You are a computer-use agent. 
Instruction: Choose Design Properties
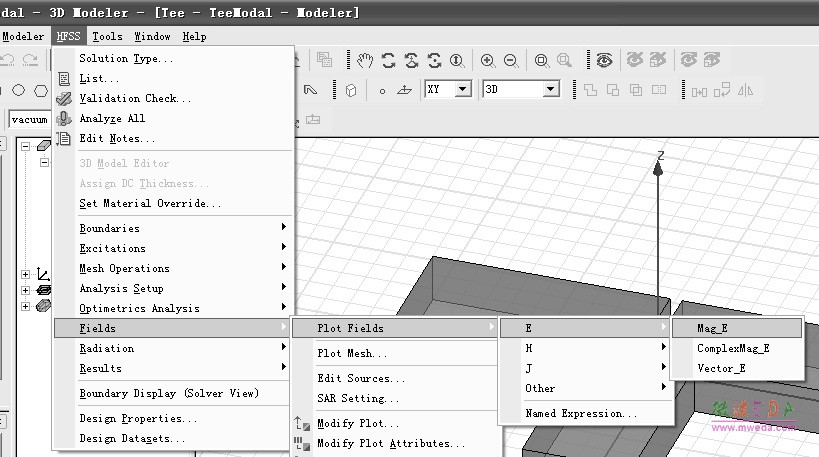coord(172,418)
